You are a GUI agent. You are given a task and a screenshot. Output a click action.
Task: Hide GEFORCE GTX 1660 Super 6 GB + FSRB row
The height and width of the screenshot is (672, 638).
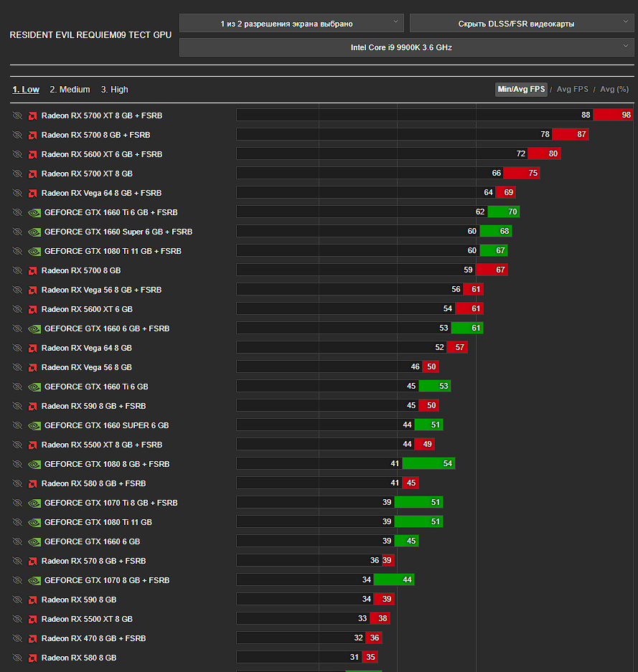coord(17,232)
